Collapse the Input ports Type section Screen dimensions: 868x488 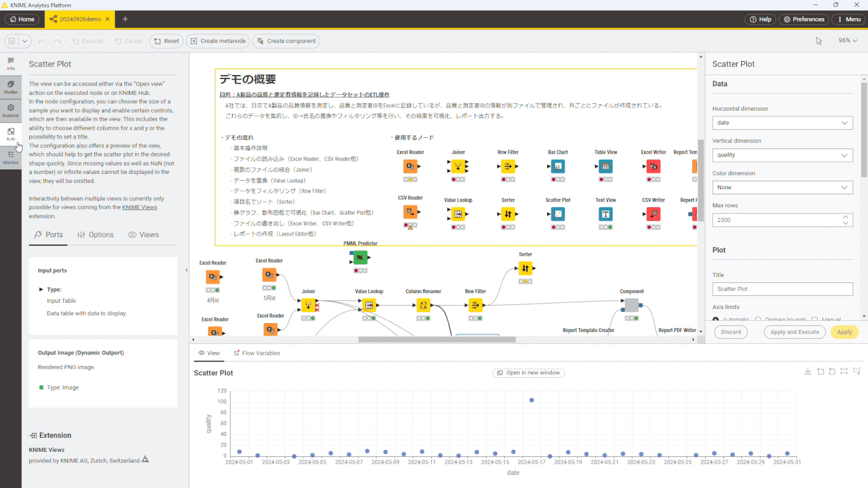[x=41, y=289]
